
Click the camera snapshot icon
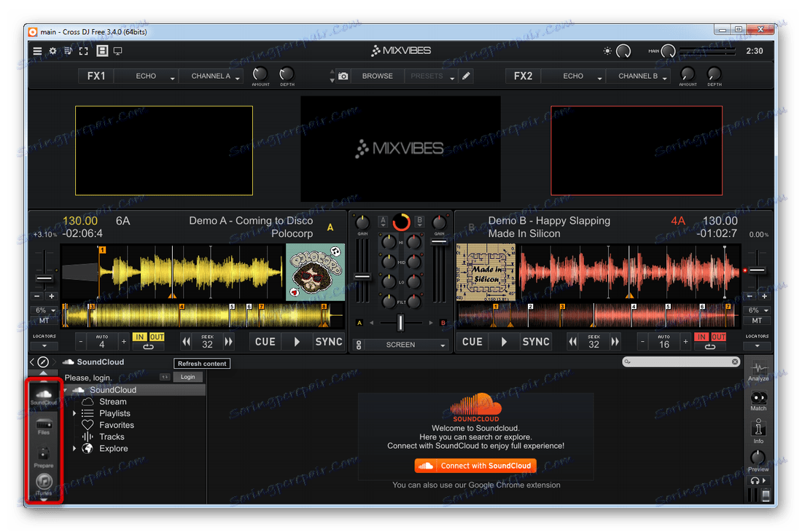(x=343, y=76)
